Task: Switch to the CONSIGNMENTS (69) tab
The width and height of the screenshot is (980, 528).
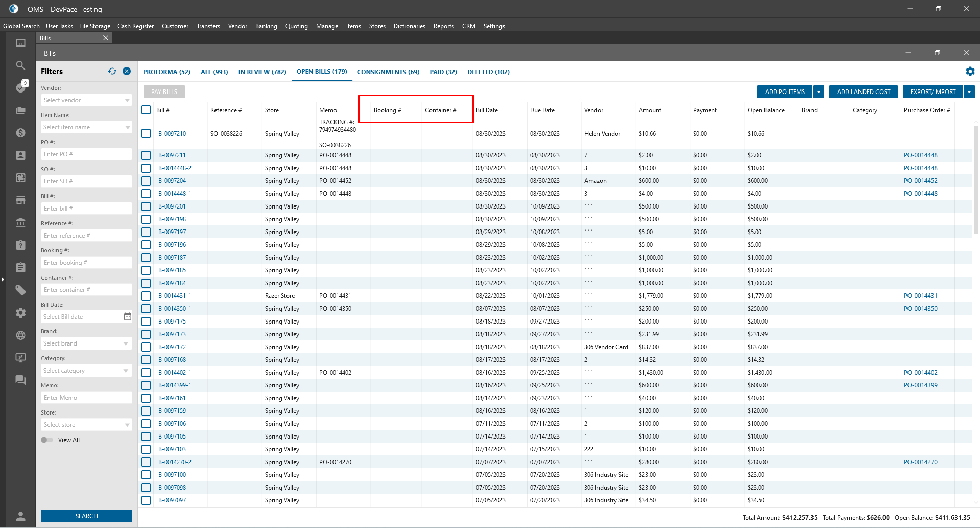Action: [388, 72]
